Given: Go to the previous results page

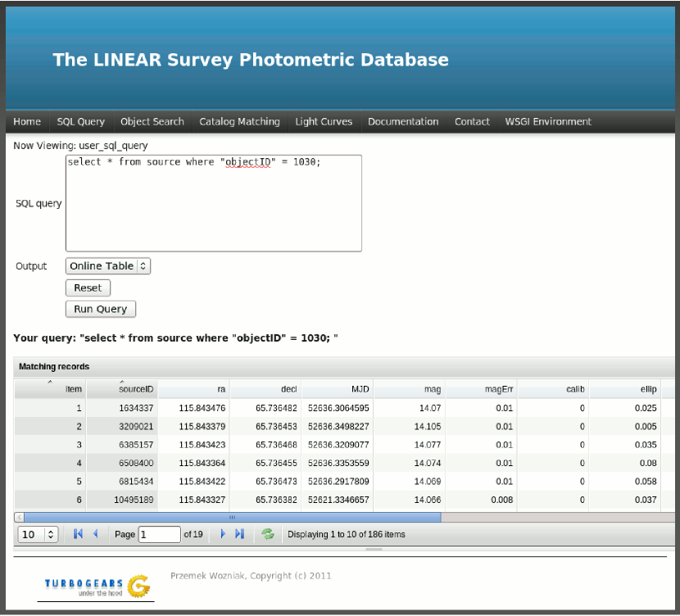Looking at the screenshot, I should [96, 534].
